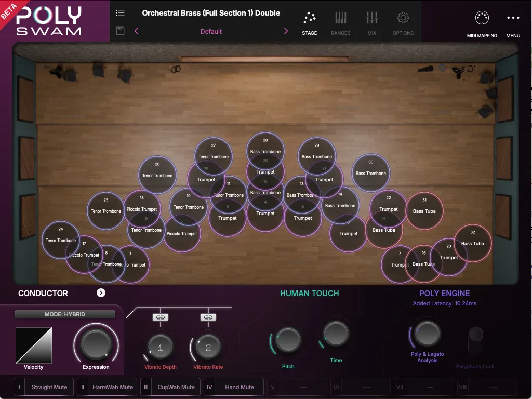Expand the Conductor panel arrow

click(101, 293)
